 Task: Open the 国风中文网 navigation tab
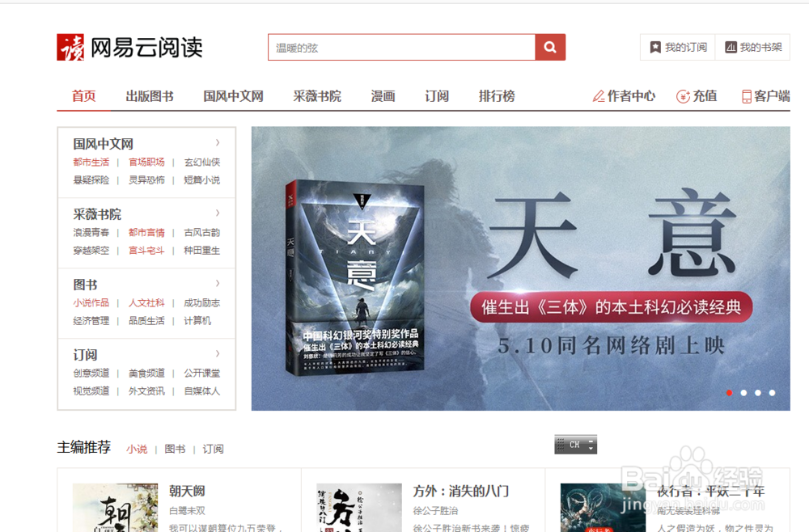point(233,96)
